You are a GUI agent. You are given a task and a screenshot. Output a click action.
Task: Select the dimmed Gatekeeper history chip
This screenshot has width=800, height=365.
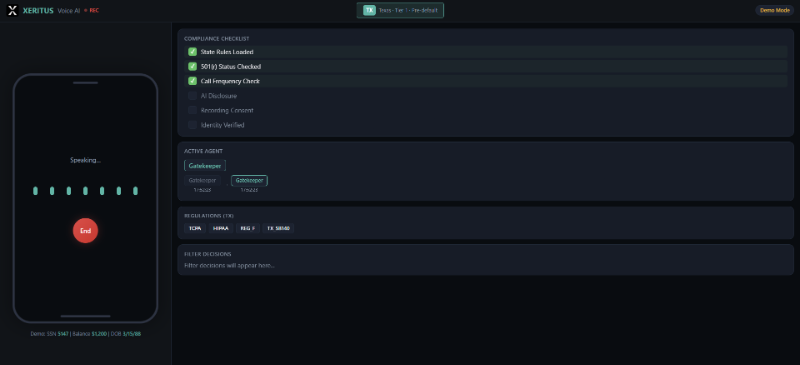click(x=203, y=180)
